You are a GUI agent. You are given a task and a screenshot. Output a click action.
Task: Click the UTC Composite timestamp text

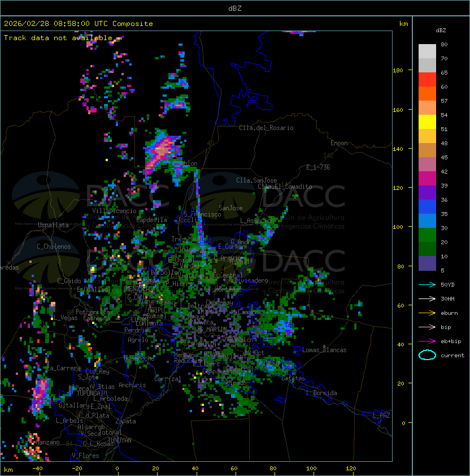click(79, 24)
